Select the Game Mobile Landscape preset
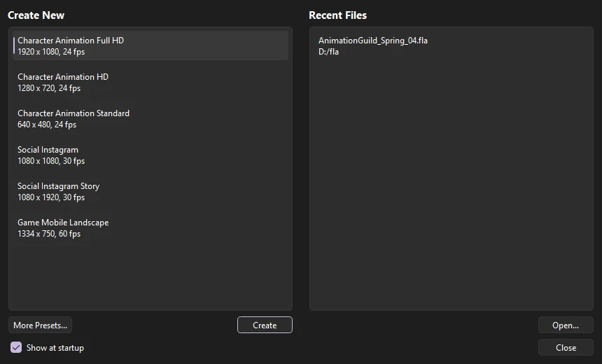The image size is (602, 364). (x=150, y=228)
